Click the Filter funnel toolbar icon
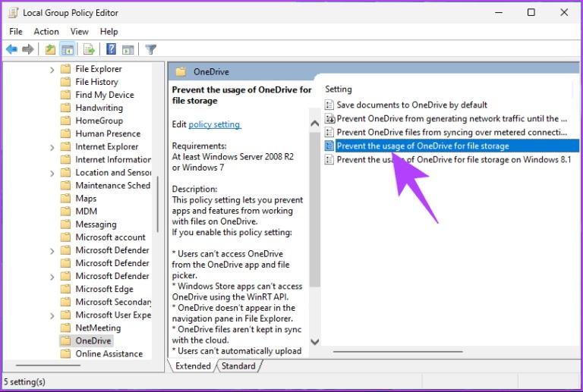 [x=150, y=49]
